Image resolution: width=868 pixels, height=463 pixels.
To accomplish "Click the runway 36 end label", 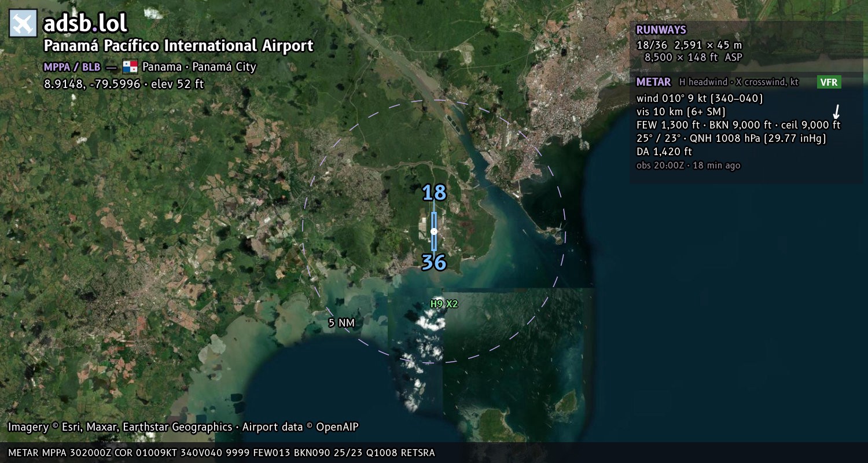I will (434, 263).
